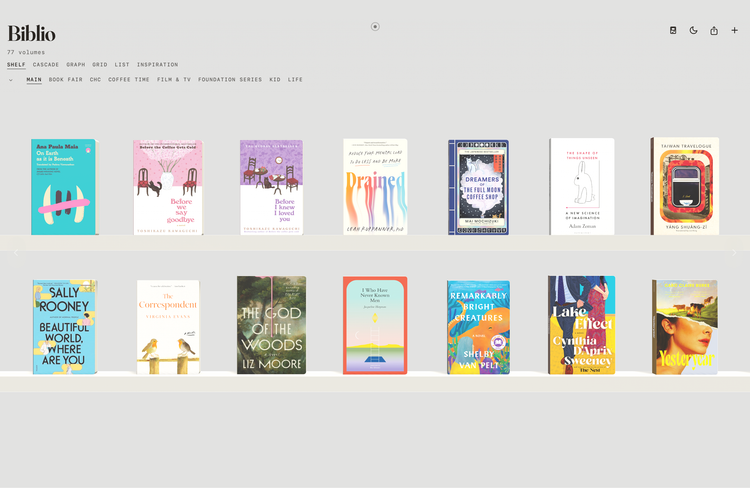Screen dimensions: 750x488
Task: Go to previous shelf page arrow
Action: (16, 253)
